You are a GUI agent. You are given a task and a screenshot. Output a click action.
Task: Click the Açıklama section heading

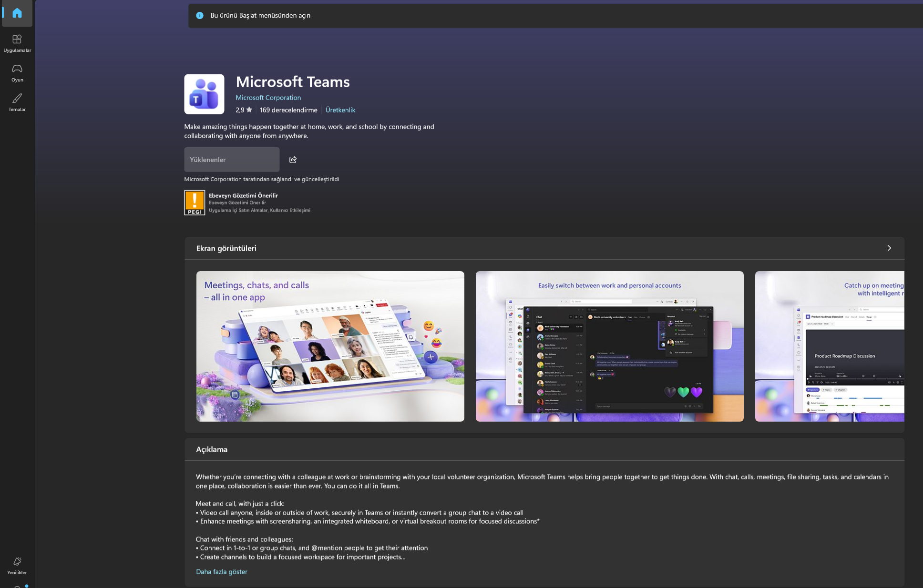(x=212, y=449)
